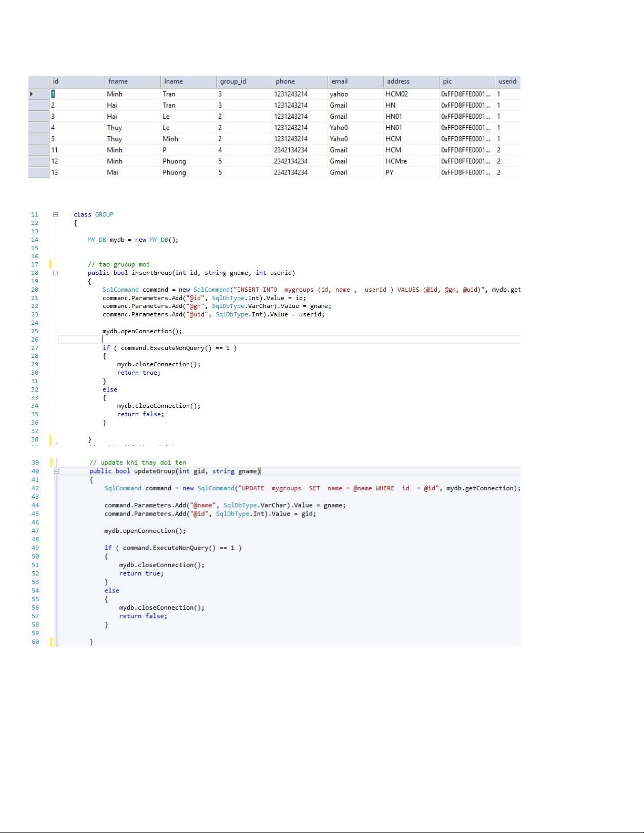Select the id cell "13" in the table

(x=77, y=172)
